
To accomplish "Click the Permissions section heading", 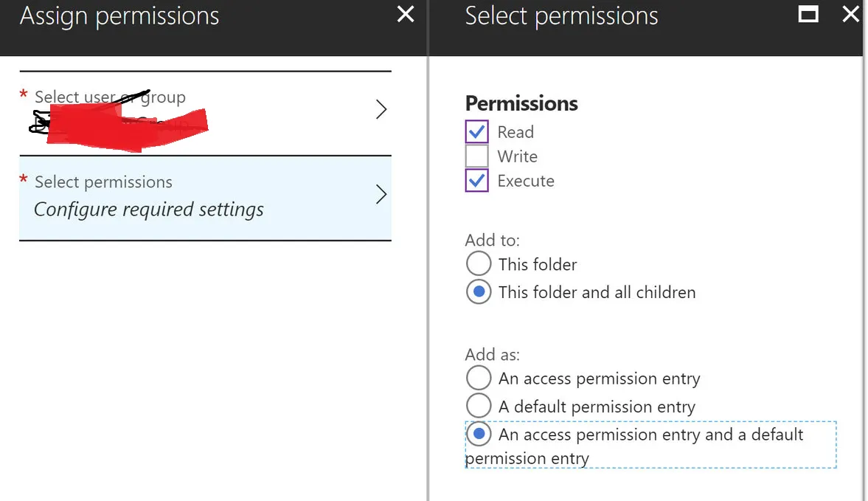I will click(521, 103).
